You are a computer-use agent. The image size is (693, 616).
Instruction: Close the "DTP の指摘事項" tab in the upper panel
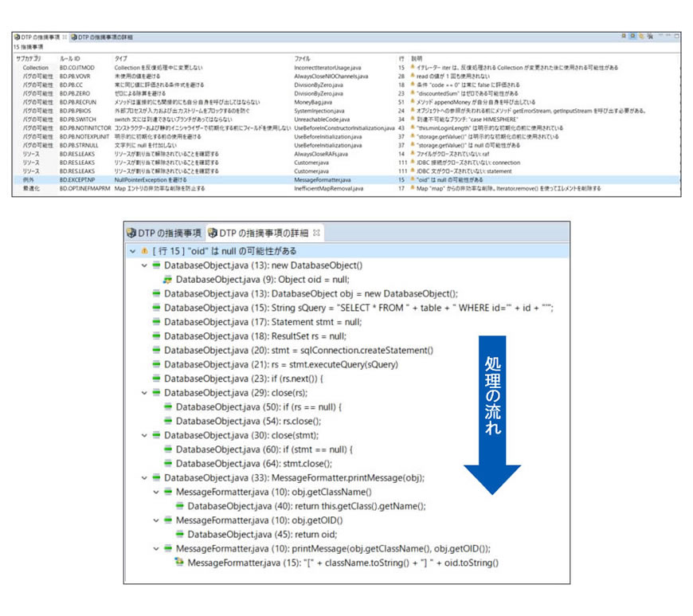click(x=65, y=37)
